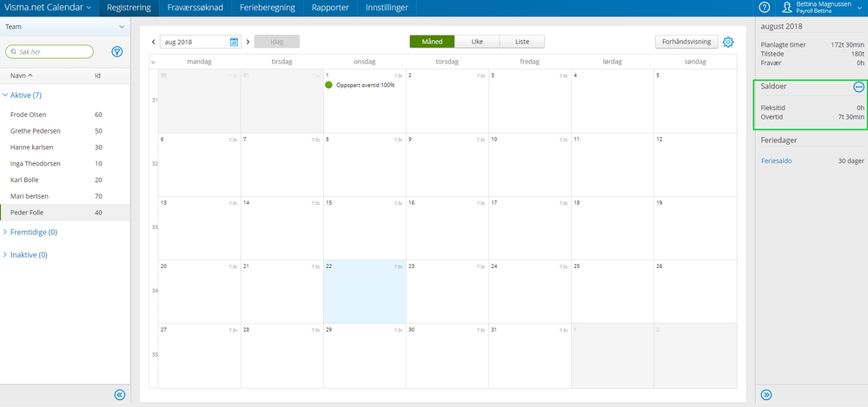Click week number 33 label
The height and width of the screenshot is (407, 868).
[x=155, y=227]
